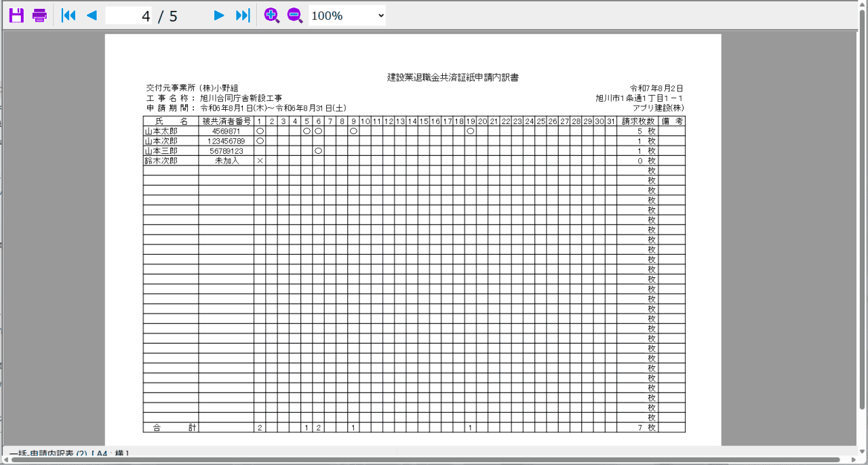Screen dimensions: 868x465
Task: Click the × mark in 鈴木次郎 row
Action: (260, 161)
